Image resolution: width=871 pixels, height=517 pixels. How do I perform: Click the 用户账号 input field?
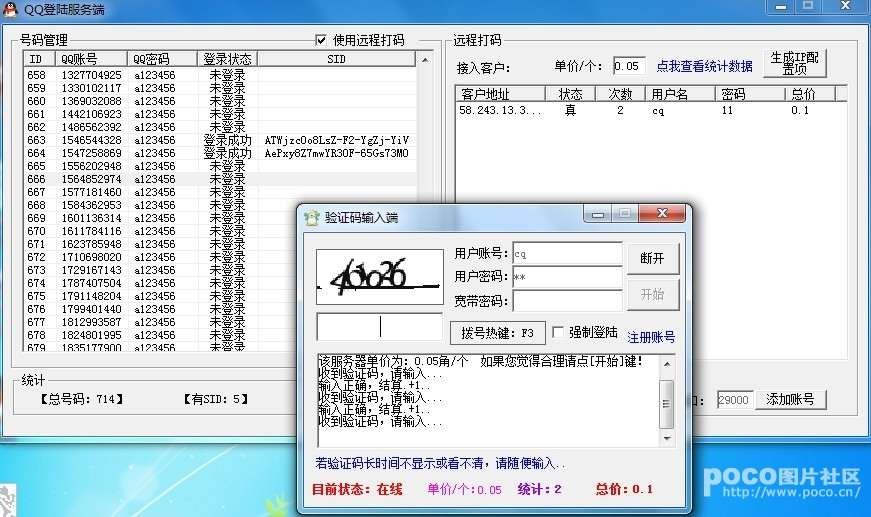[567, 253]
